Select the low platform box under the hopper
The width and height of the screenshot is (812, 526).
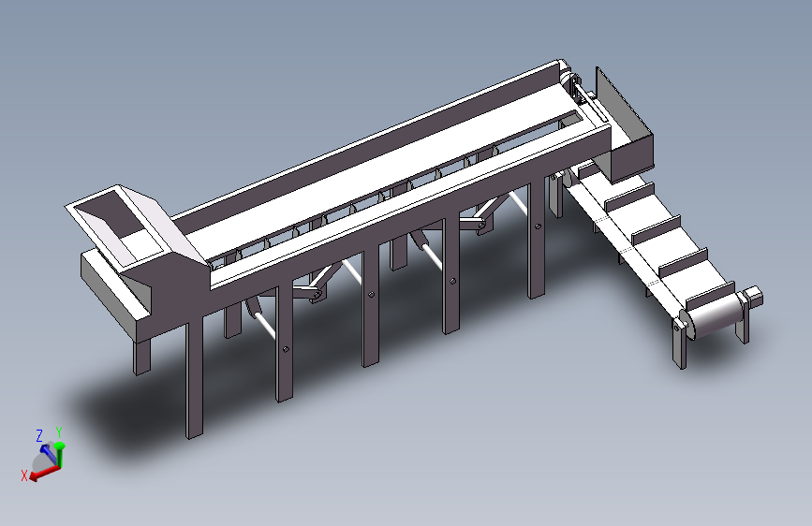tap(115, 295)
